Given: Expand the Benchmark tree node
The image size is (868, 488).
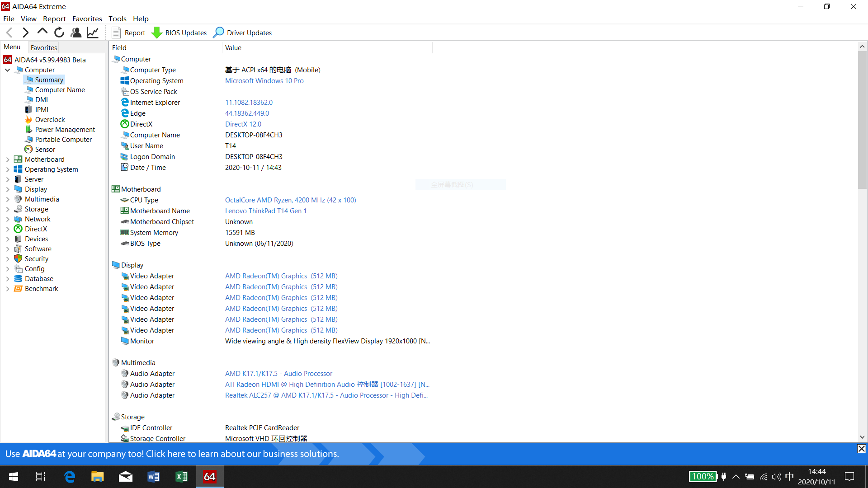Looking at the screenshot, I should click(x=8, y=289).
